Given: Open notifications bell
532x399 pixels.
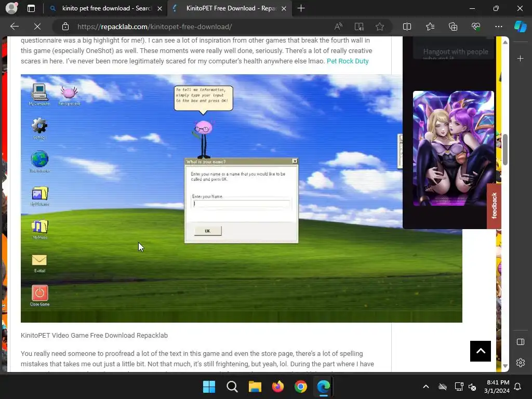Looking at the screenshot, I should click(x=518, y=387).
